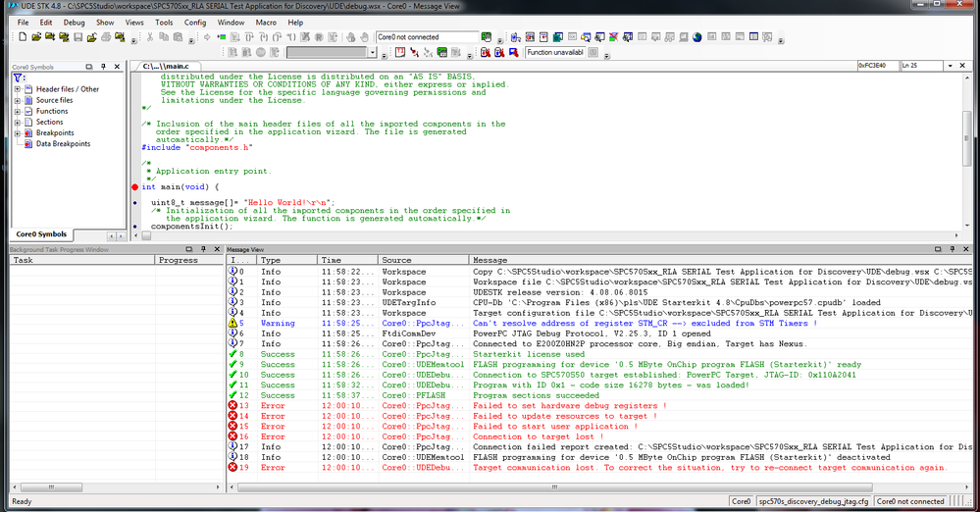980x512 pixels.
Task: Expand the Sections tree node
Action: 18,122
